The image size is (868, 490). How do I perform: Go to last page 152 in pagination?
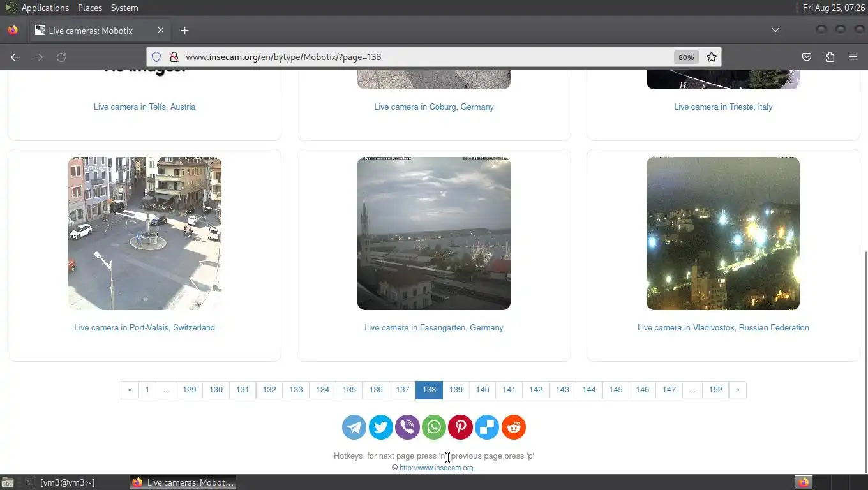point(716,390)
